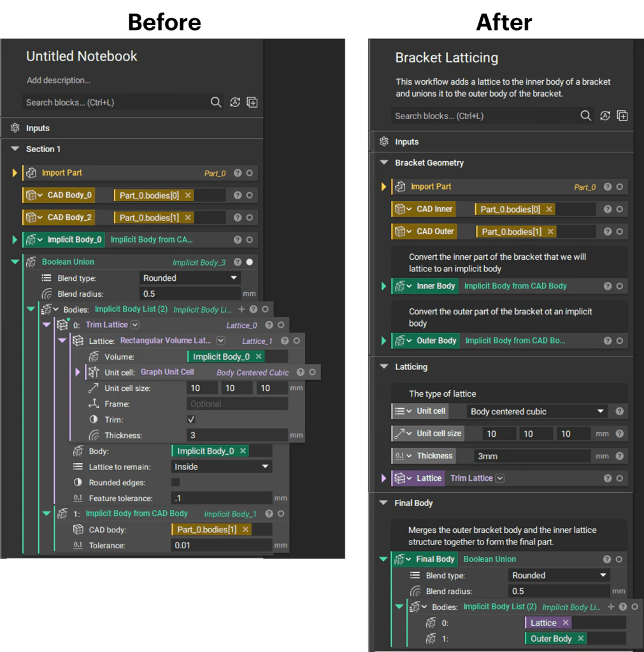Image resolution: width=644 pixels, height=652 pixels.
Task: Toggle output circle on Outer Body row
Action: click(619, 341)
